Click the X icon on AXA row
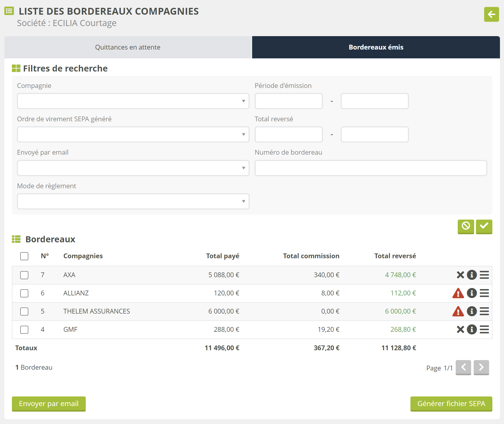 460,275
